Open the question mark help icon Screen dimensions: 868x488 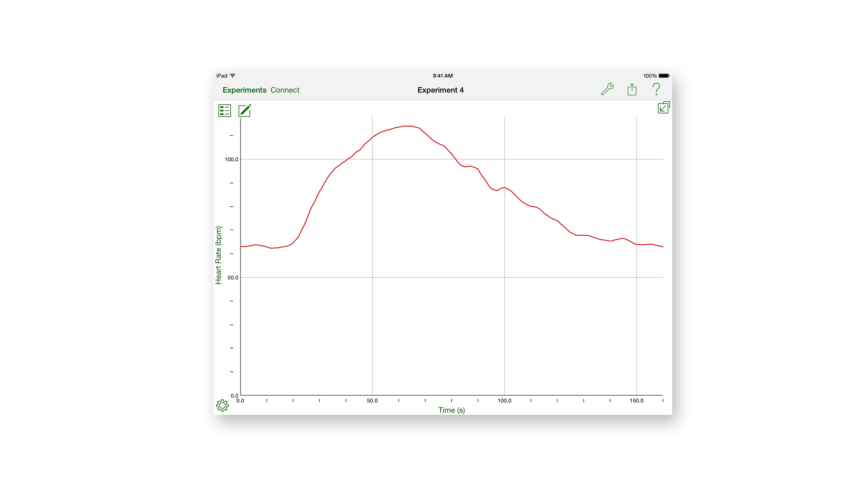point(656,89)
